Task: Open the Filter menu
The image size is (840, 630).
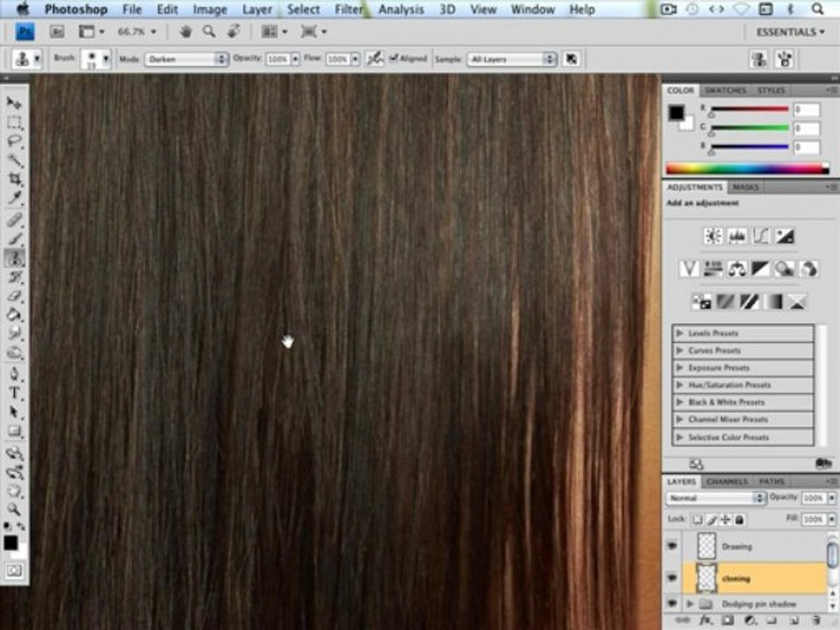Action: tap(349, 9)
